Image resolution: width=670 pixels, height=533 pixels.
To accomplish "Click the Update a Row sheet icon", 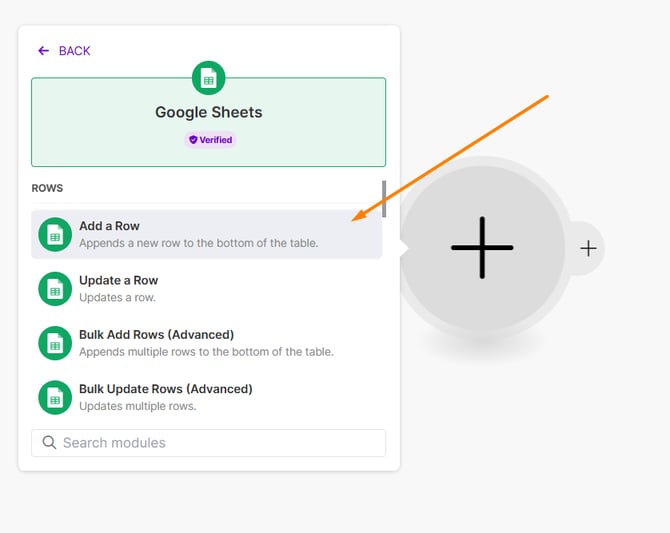I will click(55, 289).
